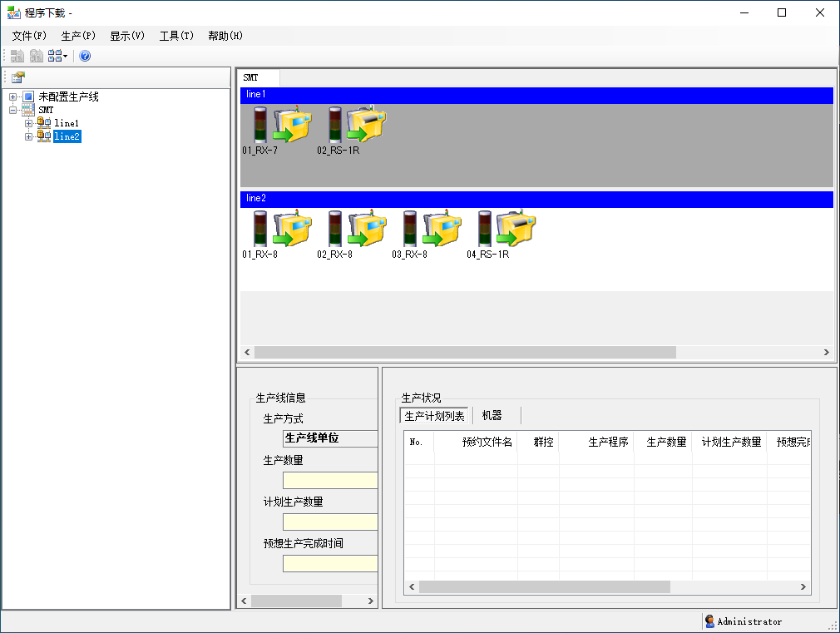This screenshot has height=633, width=840.
Task: Open the 生产(P) menu
Action: pos(77,35)
